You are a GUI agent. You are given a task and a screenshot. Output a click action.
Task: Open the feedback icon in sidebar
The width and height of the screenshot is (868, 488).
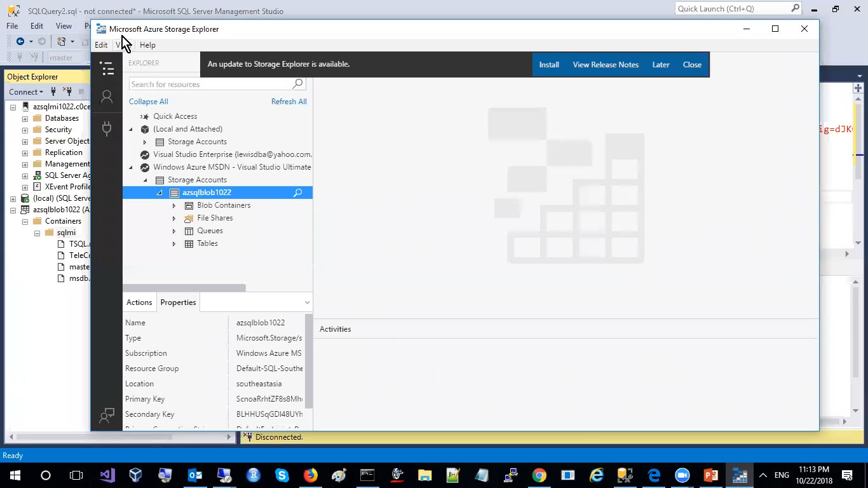click(107, 416)
